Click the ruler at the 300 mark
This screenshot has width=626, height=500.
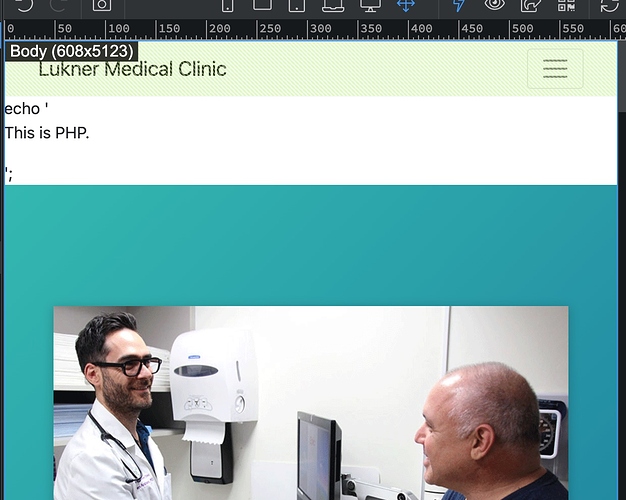coord(320,29)
